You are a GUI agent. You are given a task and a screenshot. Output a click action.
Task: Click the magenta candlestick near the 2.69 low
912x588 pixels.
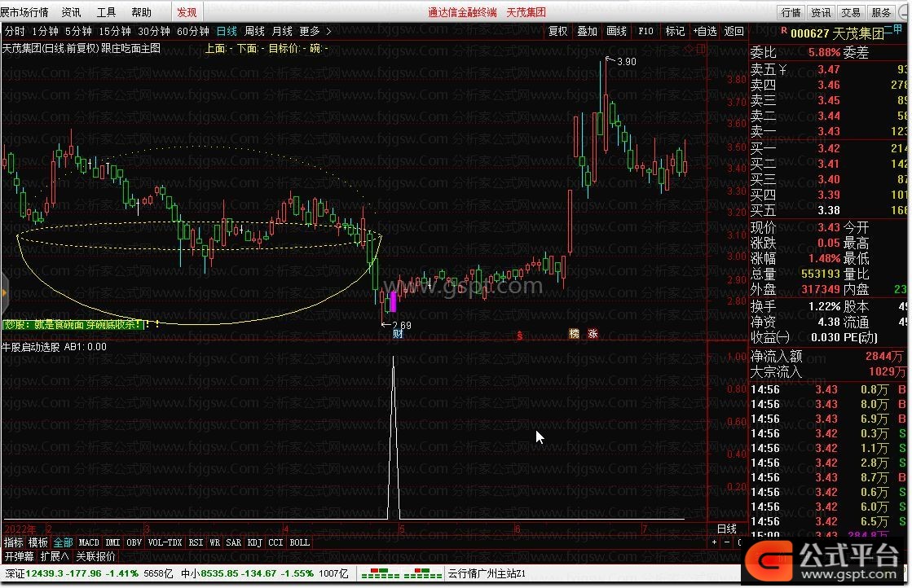coord(393,302)
